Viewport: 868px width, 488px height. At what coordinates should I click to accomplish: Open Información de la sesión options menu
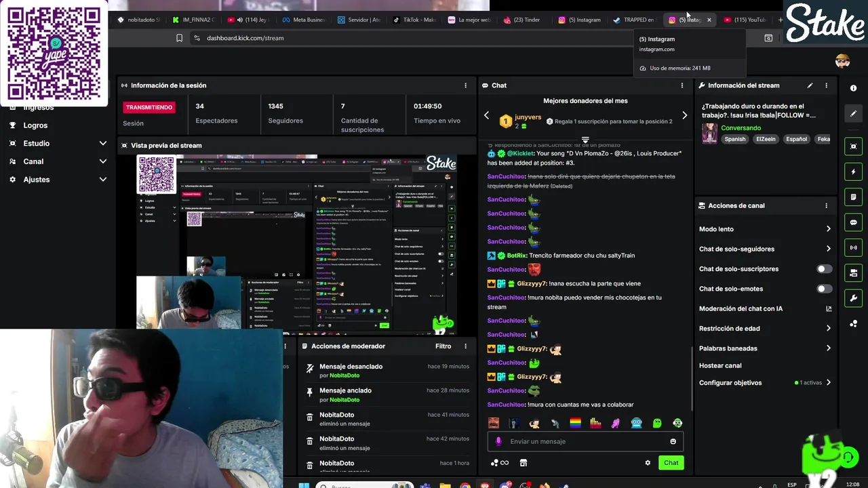click(465, 85)
